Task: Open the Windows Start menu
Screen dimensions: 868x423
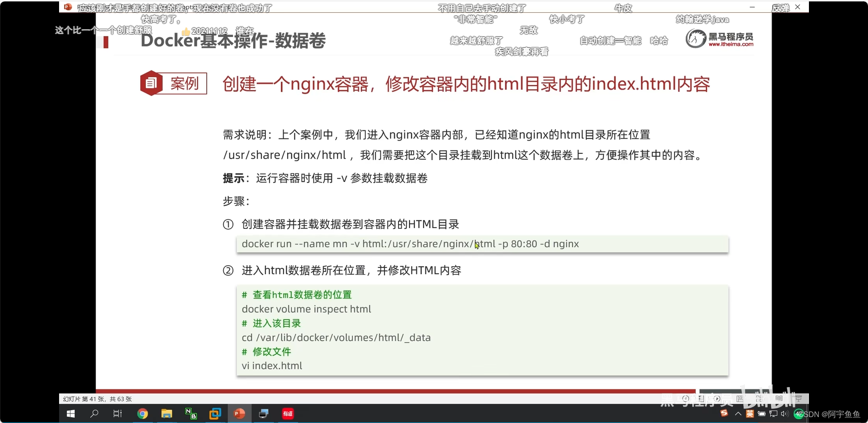Action: click(70, 413)
